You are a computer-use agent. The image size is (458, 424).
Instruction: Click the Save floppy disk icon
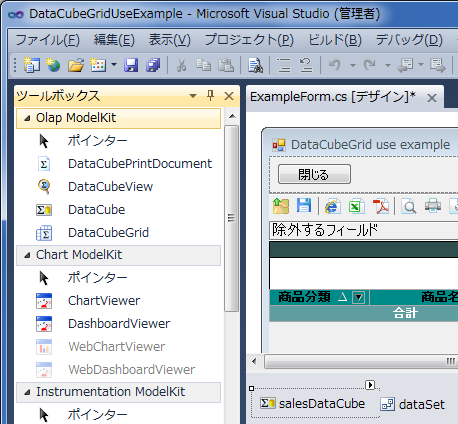[131, 65]
